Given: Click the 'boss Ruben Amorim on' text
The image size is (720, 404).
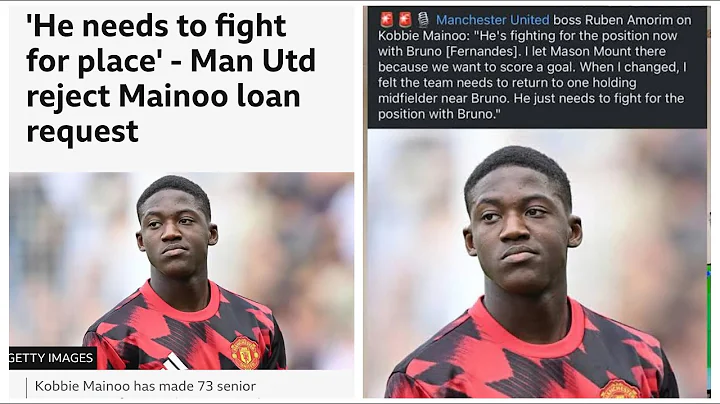Looking at the screenshot, I should coord(622,20).
